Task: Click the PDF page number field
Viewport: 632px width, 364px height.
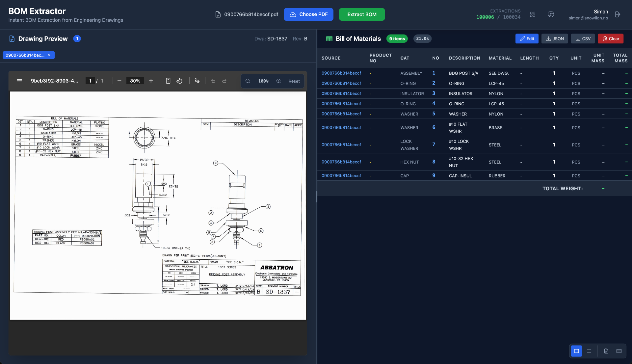Action: pos(90,81)
